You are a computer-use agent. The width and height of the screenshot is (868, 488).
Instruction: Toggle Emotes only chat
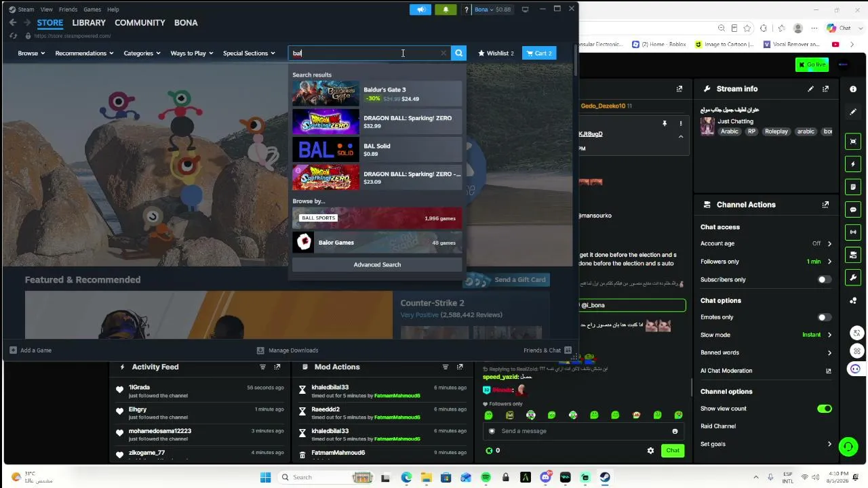point(824,317)
